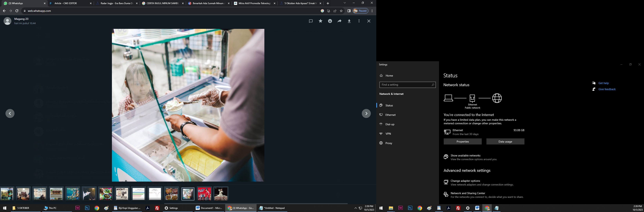Open a new Chrome tab
This screenshot has width=644, height=212.
coord(328,3)
